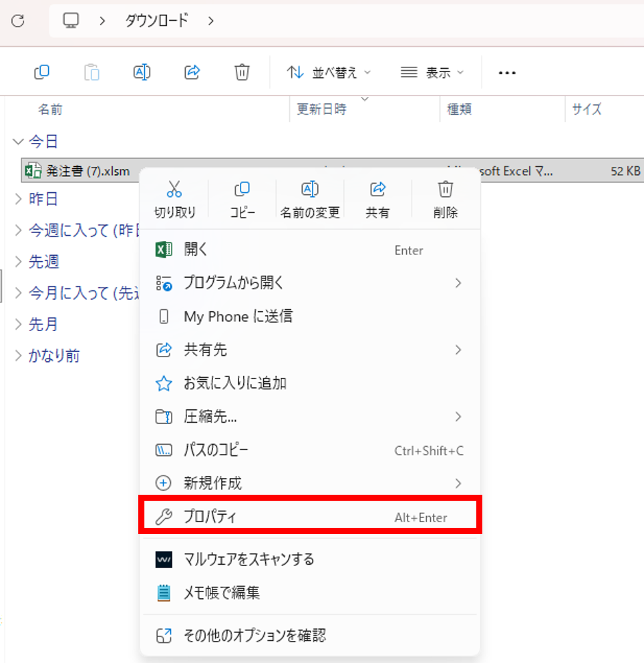Open the 並べ替え sort dropdown
Viewport: 644px width, 663px height.
point(329,73)
